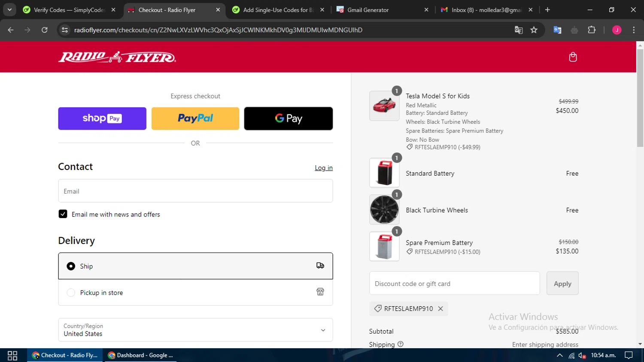The image size is (644, 362).
Task: Open the Chrome profile avatar
Action: click(617, 30)
